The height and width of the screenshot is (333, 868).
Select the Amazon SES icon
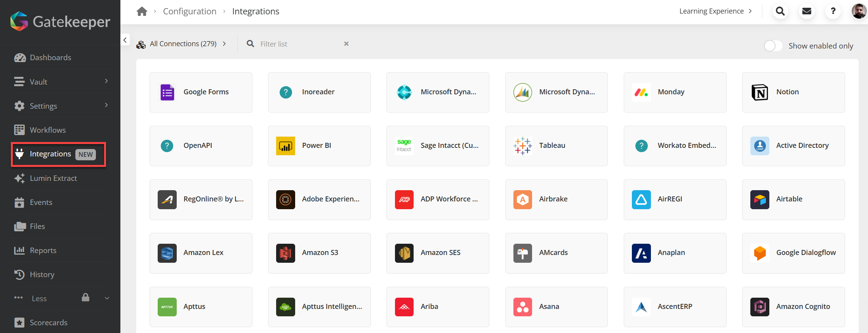404,253
